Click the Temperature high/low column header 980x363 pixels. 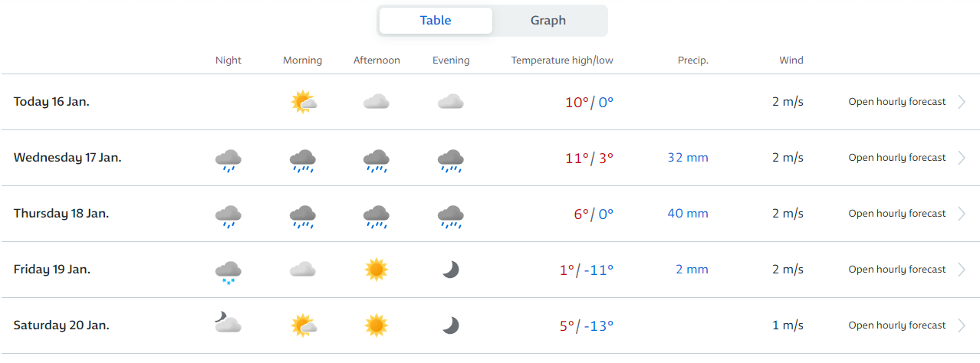[562, 60]
